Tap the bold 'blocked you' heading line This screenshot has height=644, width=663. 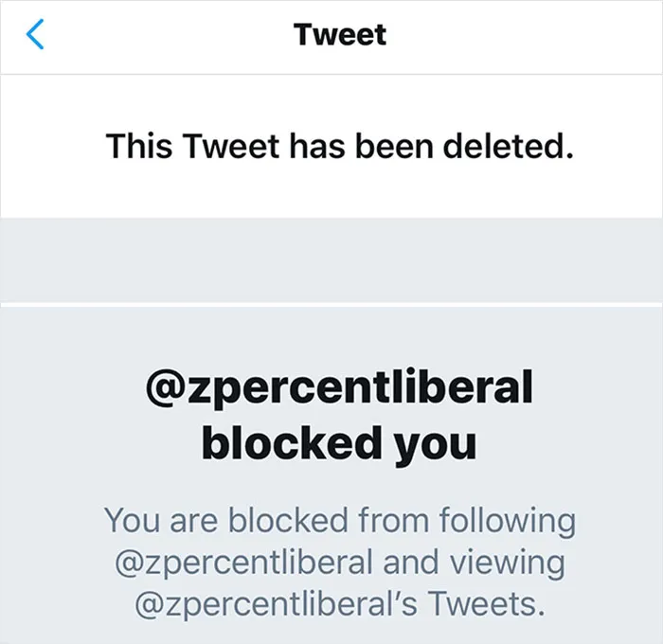[339, 443]
